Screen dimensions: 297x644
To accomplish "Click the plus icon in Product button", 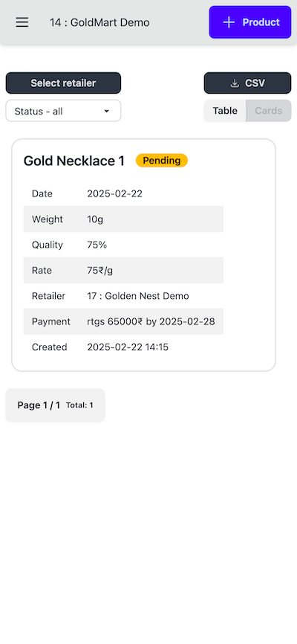I will click(229, 22).
